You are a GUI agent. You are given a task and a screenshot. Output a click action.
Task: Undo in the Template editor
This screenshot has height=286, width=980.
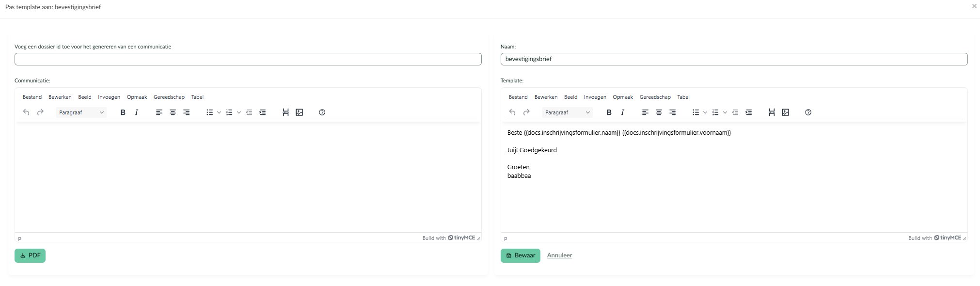click(512, 112)
